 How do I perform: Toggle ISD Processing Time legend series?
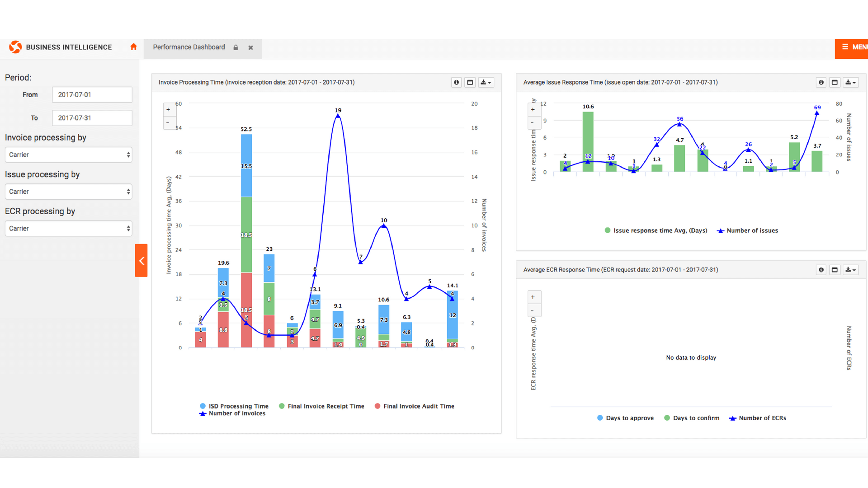pos(238,406)
